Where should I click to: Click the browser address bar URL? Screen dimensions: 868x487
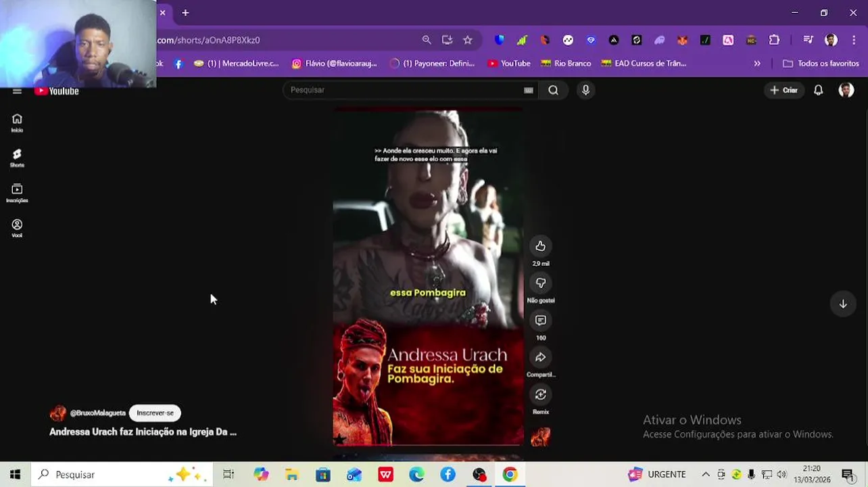[x=208, y=40]
